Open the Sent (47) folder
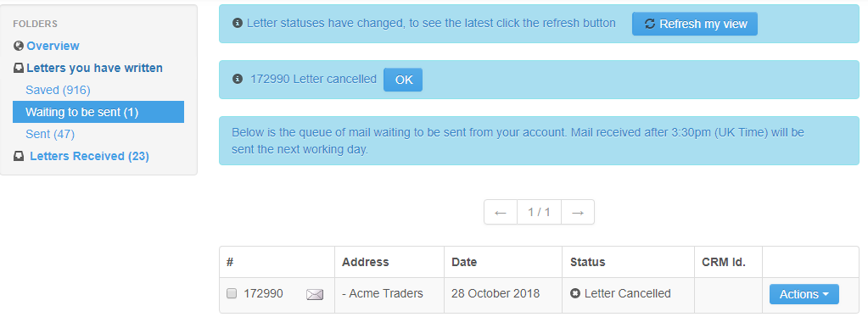The height and width of the screenshot is (328, 868). pyautogui.click(x=50, y=134)
